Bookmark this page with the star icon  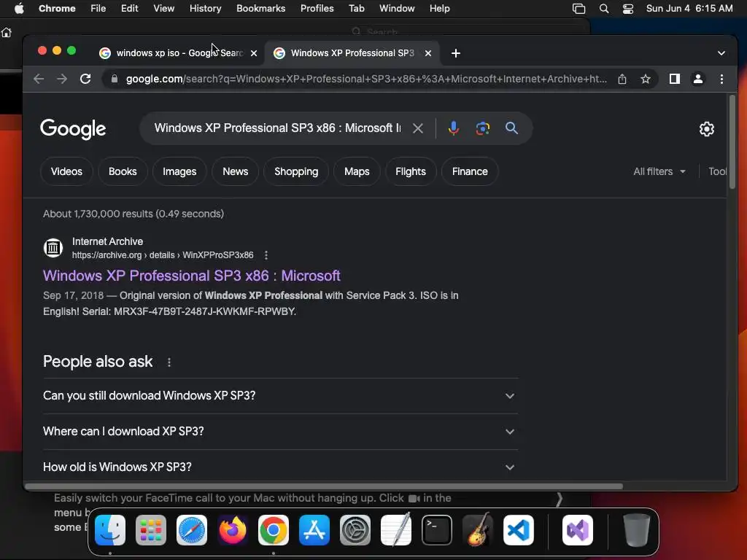pyautogui.click(x=646, y=79)
